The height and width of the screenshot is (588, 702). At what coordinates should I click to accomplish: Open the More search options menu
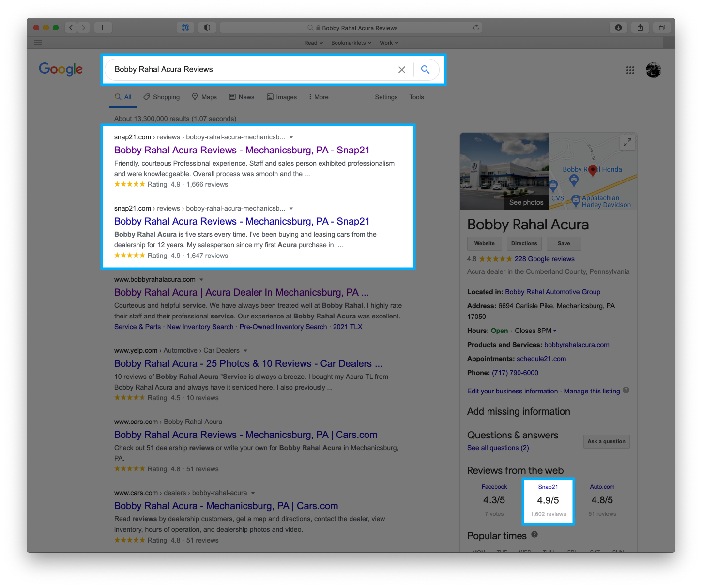click(319, 97)
